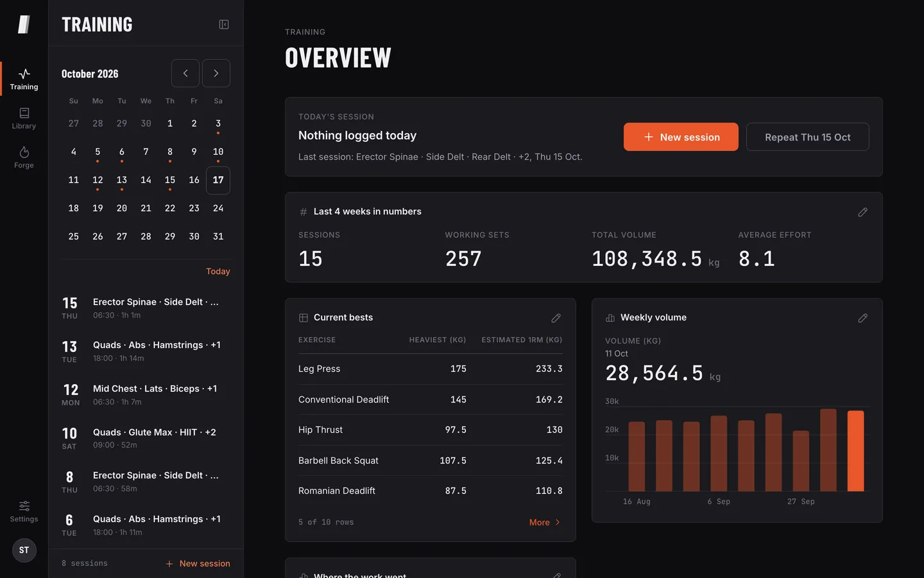Click the Working Sets value 257
The height and width of the screenshot is (578, 924).
click(463, 259)
